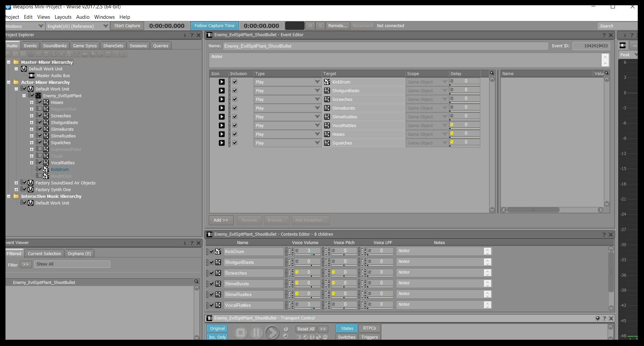Toggle the Inclusion checkbox for the VocalRattles action
Screen dimensions: 644x346
point(235,125)
